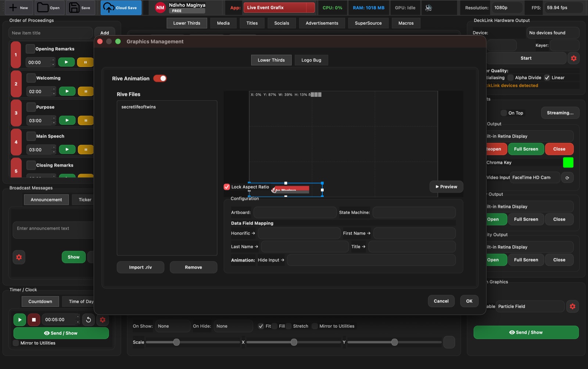
Task: Uncheck the Linear checkbox
Action: (x=547, y=78)
